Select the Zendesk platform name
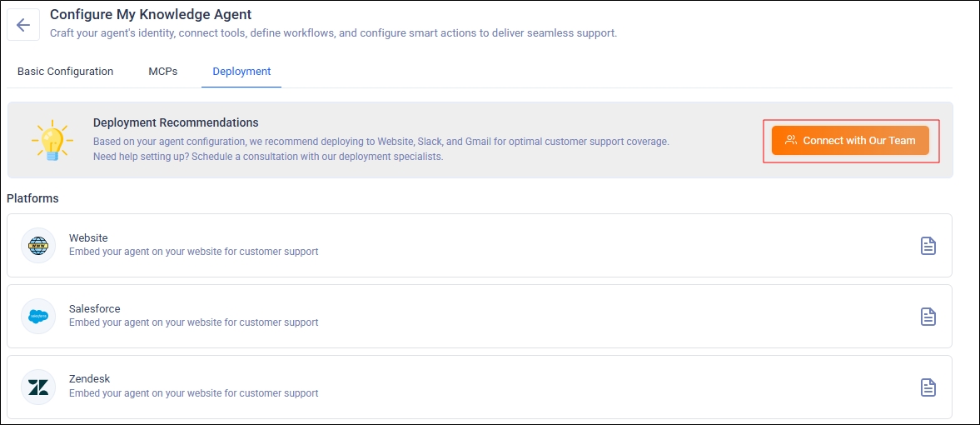This screenshot has height=425, width=980. [89, 379]
